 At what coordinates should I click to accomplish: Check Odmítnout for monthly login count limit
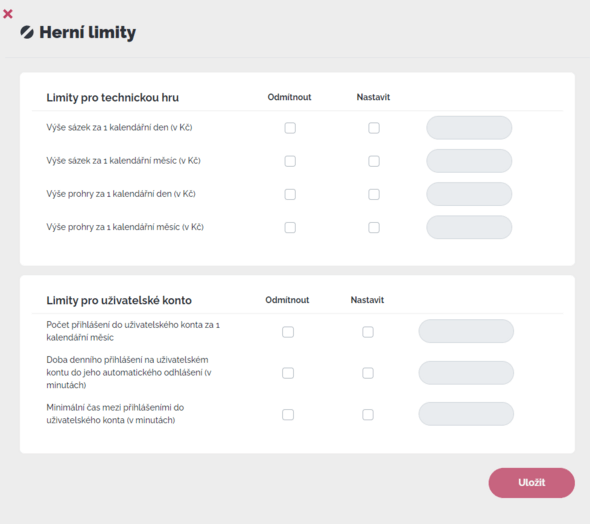[x=288, y=332]
